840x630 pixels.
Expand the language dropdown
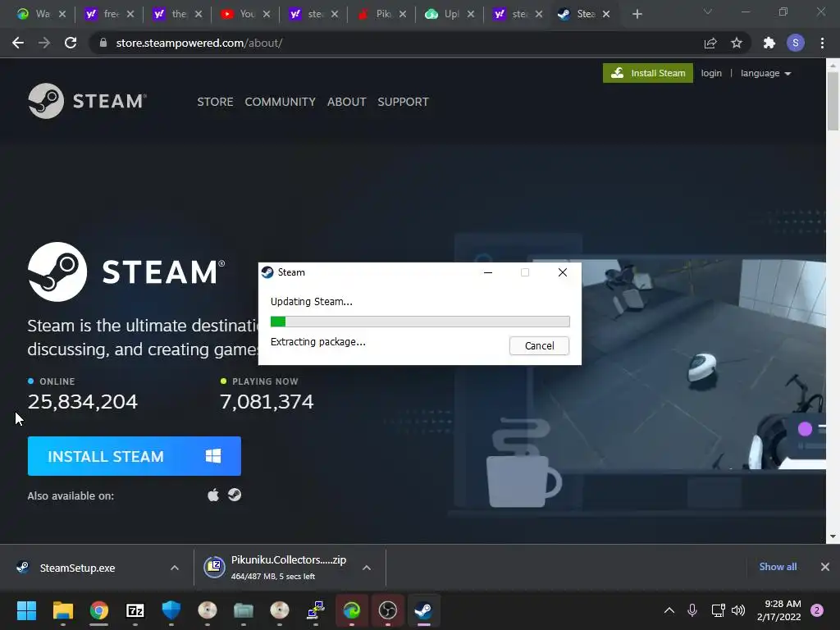(x=765, y=73)
